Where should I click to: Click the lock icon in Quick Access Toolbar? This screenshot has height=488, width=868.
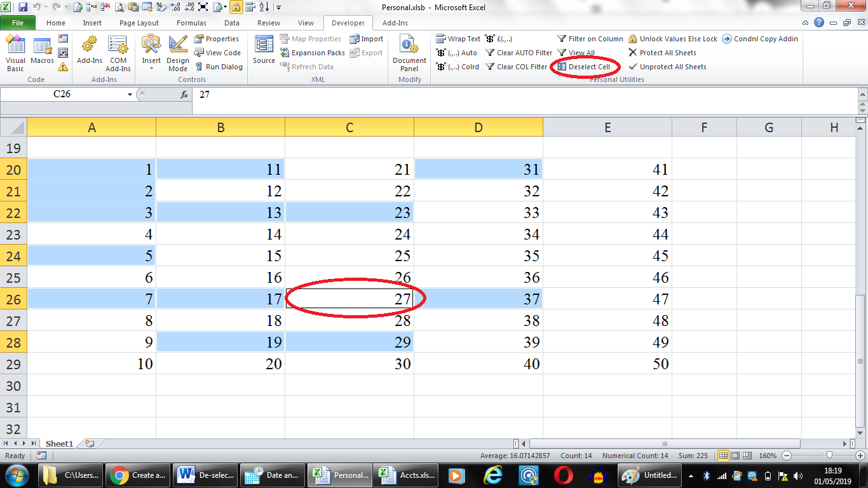click(236, 7)
